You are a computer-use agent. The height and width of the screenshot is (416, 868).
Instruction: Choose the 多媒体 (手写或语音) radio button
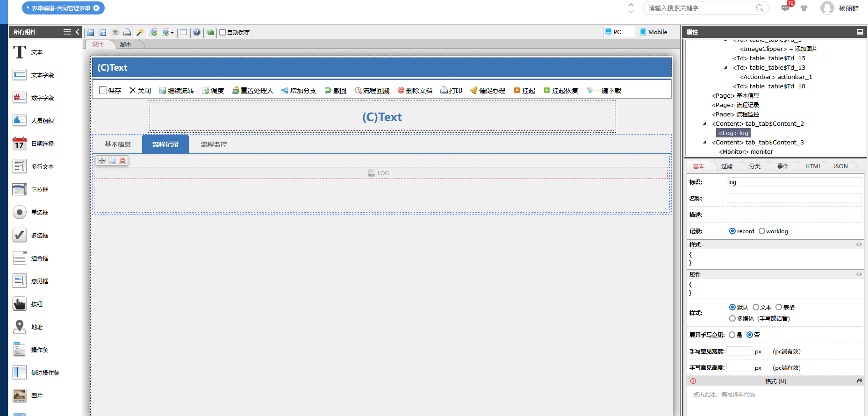[732, 318]
